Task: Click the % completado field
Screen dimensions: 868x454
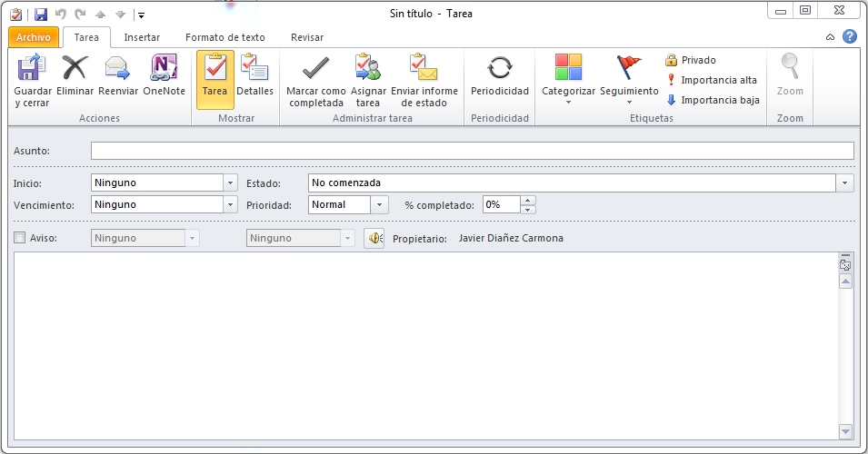Action: pos(502,204)
